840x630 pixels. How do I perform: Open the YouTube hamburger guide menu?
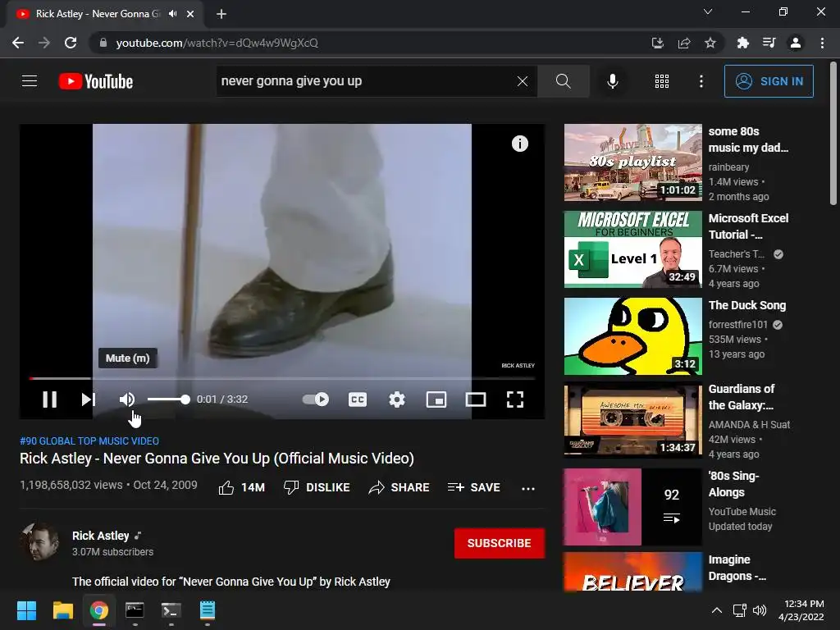(30, 81)
